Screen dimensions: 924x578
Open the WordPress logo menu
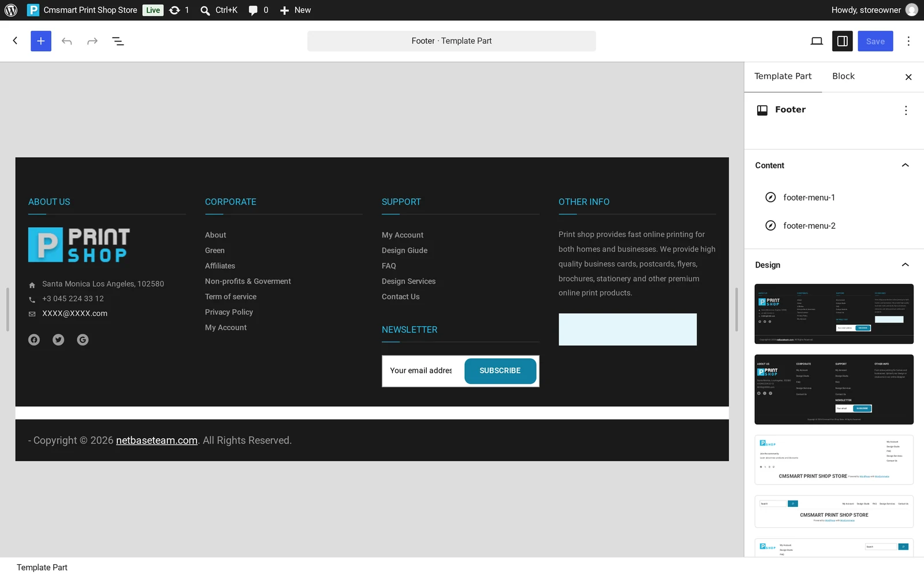pyautogui.click(x=11, y=10)
